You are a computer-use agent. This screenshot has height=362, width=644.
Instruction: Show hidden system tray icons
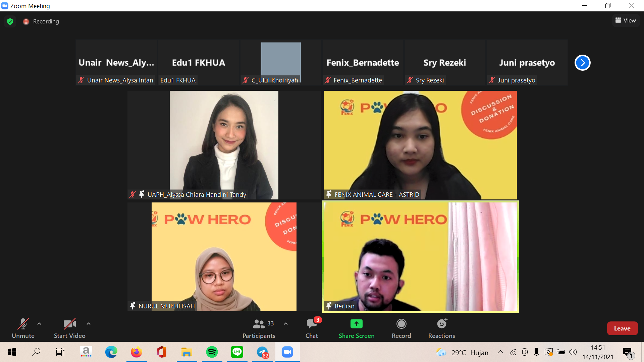500,352
